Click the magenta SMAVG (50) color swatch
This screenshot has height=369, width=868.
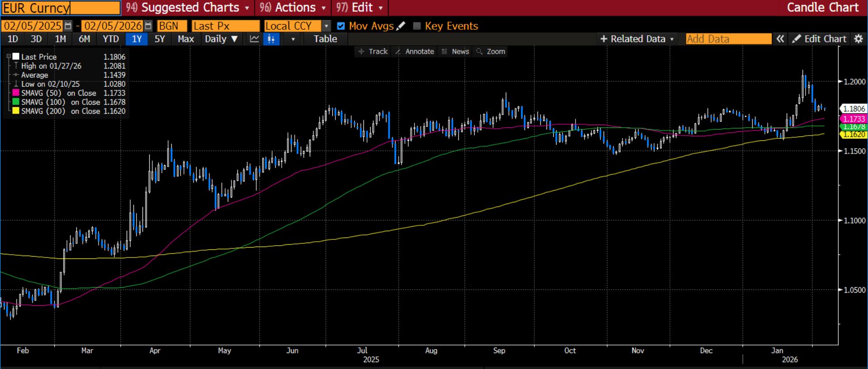coord(16,93)
